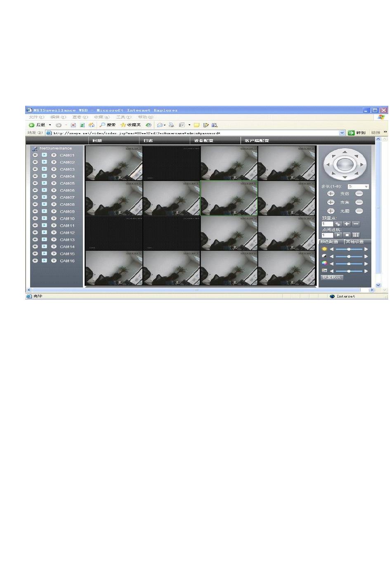This screenshot has height=577, width=392.
Task: Zoom in with 变倍 plus button
Action: 331,194
